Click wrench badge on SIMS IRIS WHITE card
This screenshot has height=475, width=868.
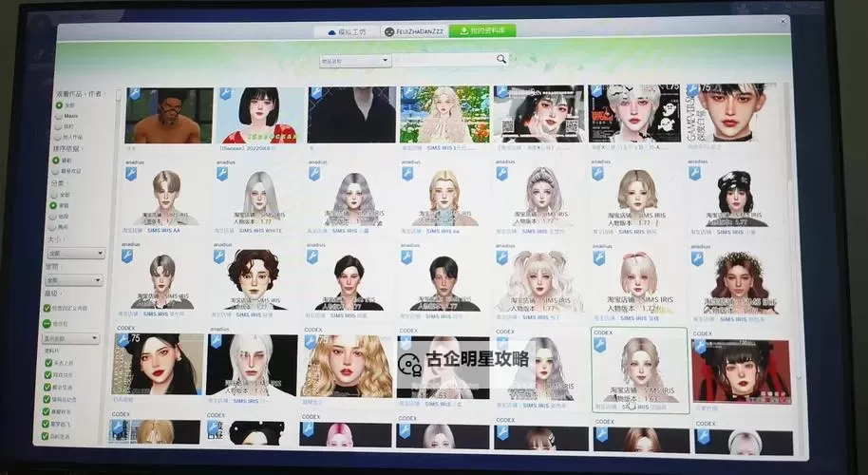(x=222, y=174)
